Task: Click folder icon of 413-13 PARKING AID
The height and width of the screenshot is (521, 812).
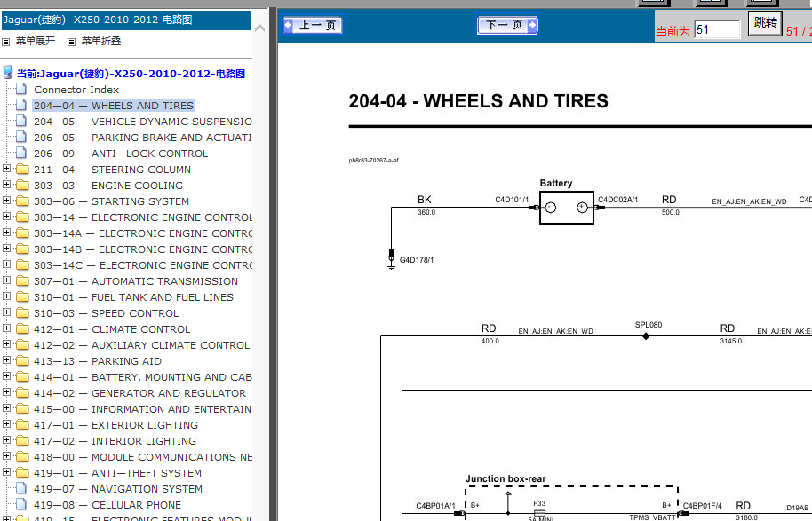Action: click(x=22, y=361)
